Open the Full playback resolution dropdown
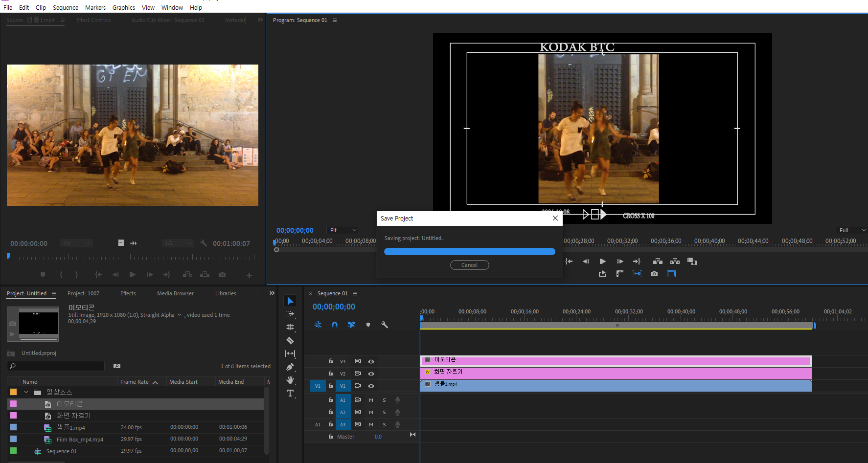Image resolution: width=868 pixels, height=463 pixels. [x=852, y=230]
